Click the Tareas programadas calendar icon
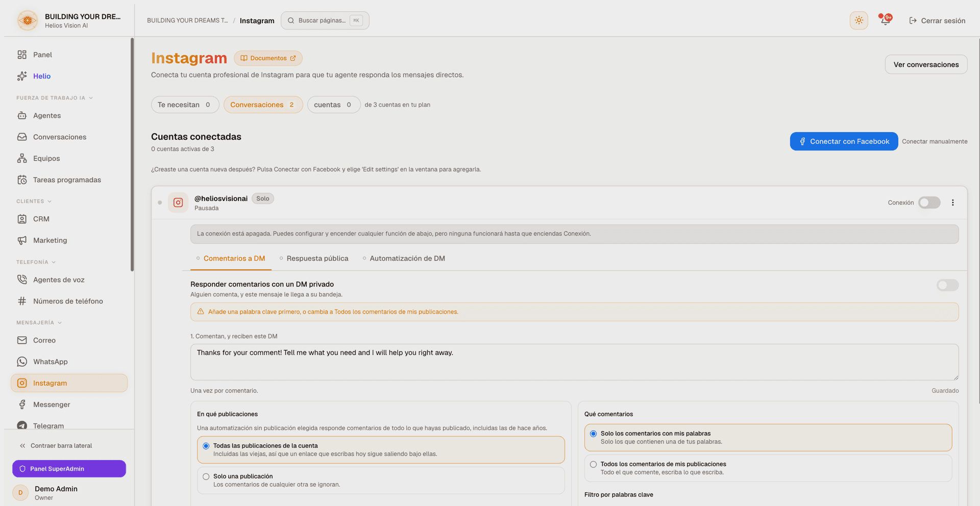This screenshot has height=506, width=980. pyautogui.click(x=22, y=180)
